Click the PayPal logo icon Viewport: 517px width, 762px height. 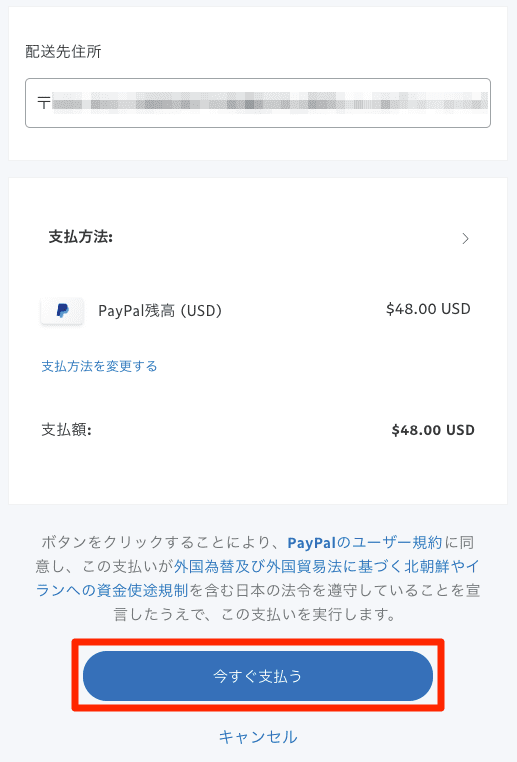click(62, 311)
